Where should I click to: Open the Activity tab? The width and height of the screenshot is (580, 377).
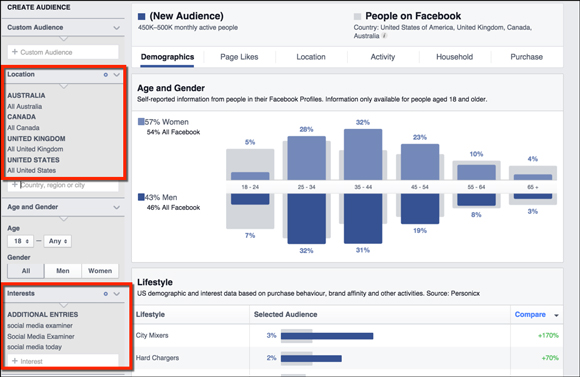pos(382,57)
